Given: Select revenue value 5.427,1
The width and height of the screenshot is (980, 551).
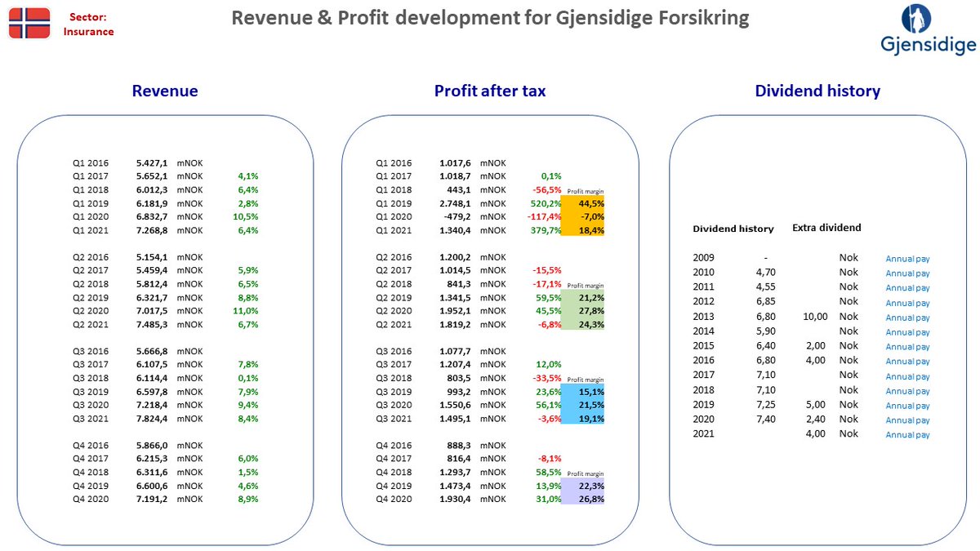Looking at the screenshot, I should (152, 162).
